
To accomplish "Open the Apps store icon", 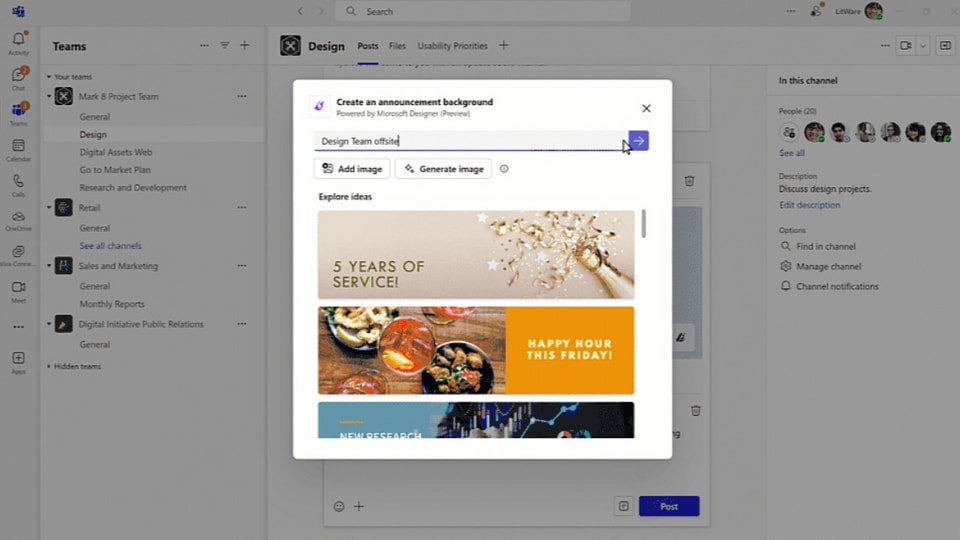I will coord(18,362).
